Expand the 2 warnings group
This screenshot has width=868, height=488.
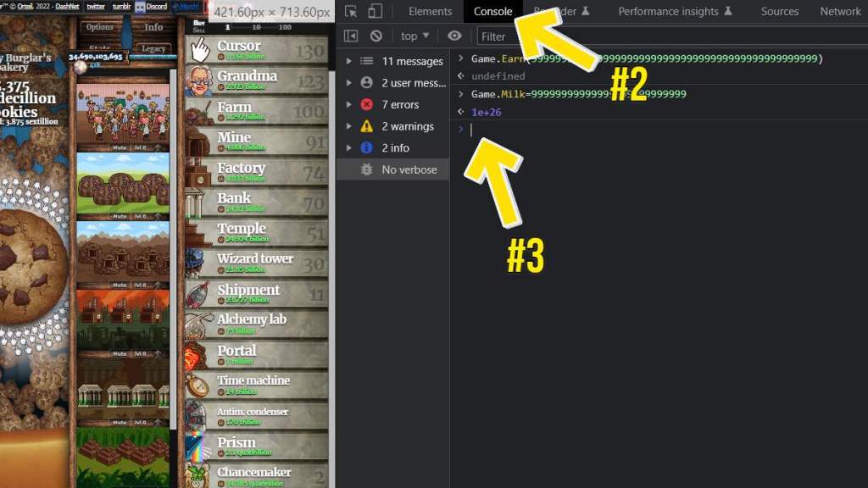pyautogui.click(x=348, y=126)
